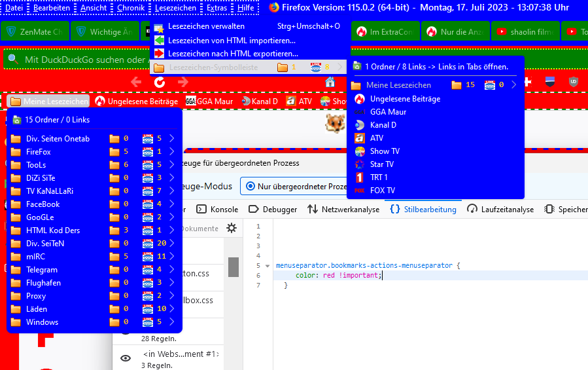Open ATV bookmark in the Lesezeichen submenu
This screenshot has width=588, height=370.
point(376,138)
